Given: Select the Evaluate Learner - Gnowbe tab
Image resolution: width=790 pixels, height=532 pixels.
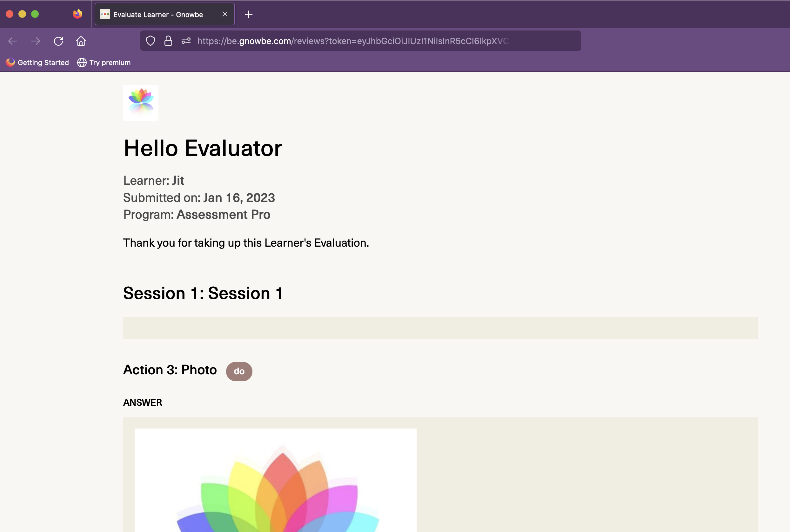Looking at the screenshot, I should point(158,14).
